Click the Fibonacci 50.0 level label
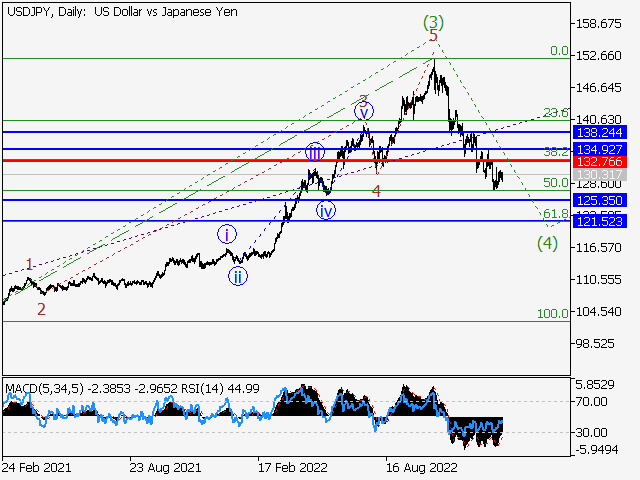 tap(556, 182)
